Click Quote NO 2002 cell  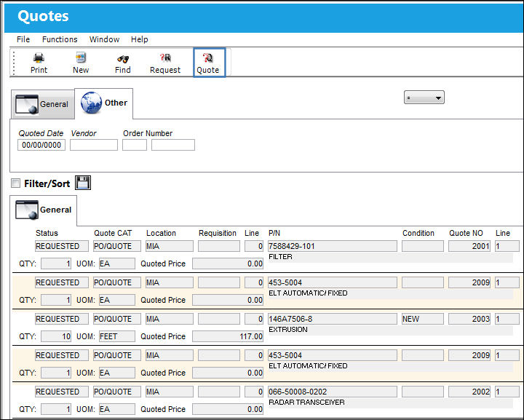point(469,392)
